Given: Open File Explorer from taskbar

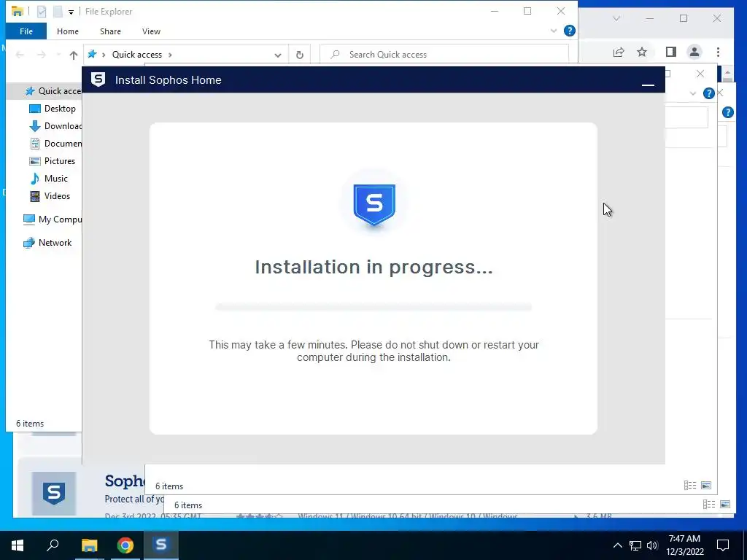Looking at the screenshot, I should pyautogui.click(x=89, y=545).
